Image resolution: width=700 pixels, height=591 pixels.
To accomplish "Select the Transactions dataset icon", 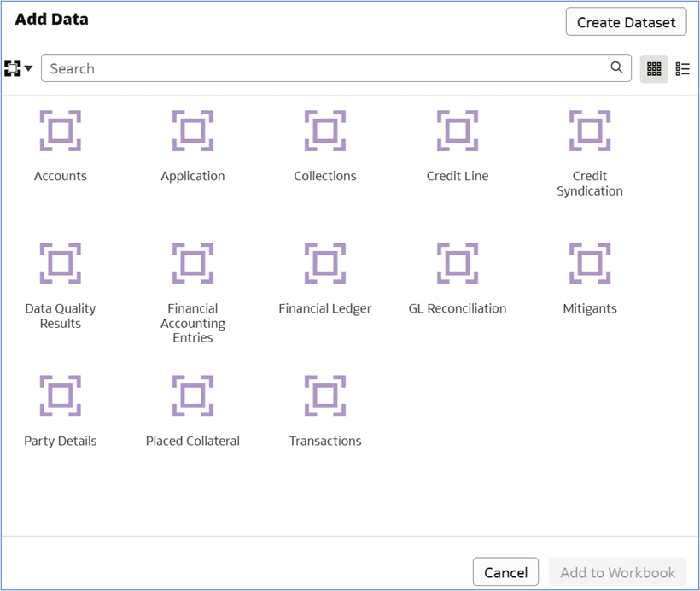I will tap(324, 395).
